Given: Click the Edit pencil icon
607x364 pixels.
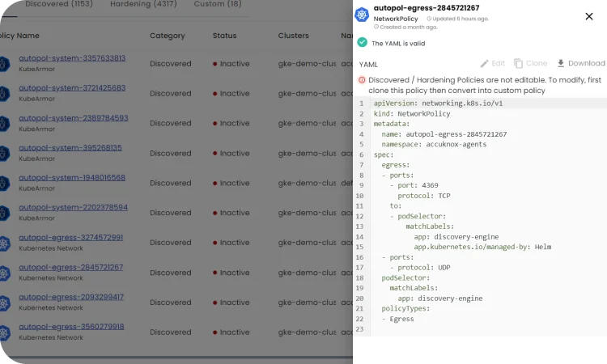Looking at the screenshot, I should click(484, 63).
